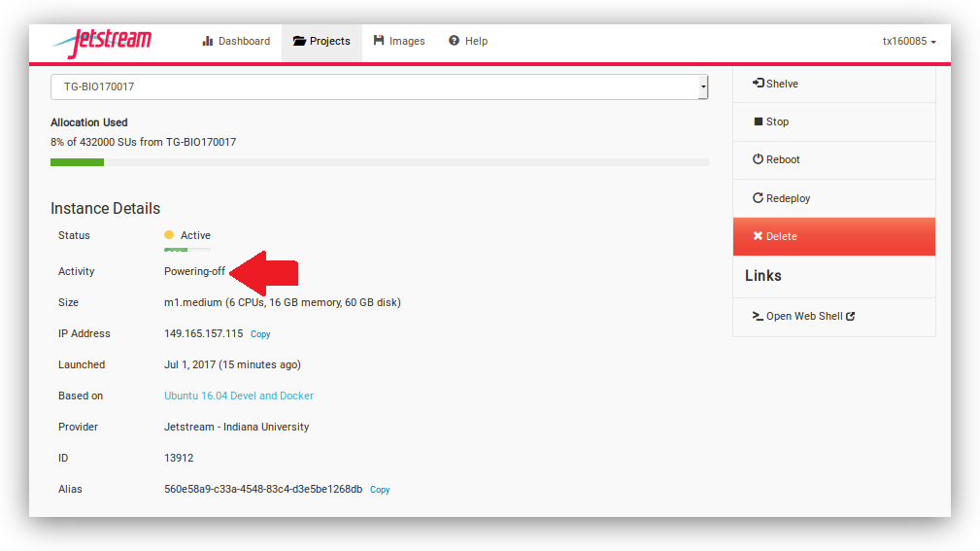The width and height of the screenshot is (980, 551).
Task: Click the yellow Active status indicator
Action: [x=169, y=235]
